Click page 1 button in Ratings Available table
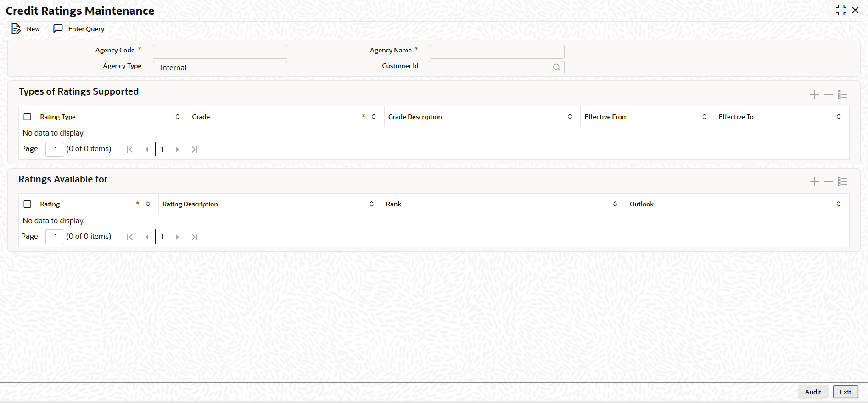This screenshot has height=403, width=868. coord(162,237)
